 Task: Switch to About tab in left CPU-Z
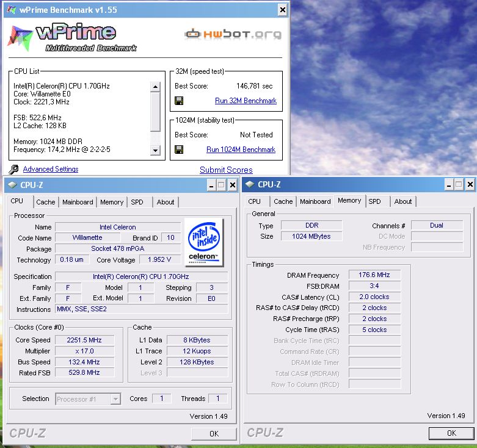(165, 202)
